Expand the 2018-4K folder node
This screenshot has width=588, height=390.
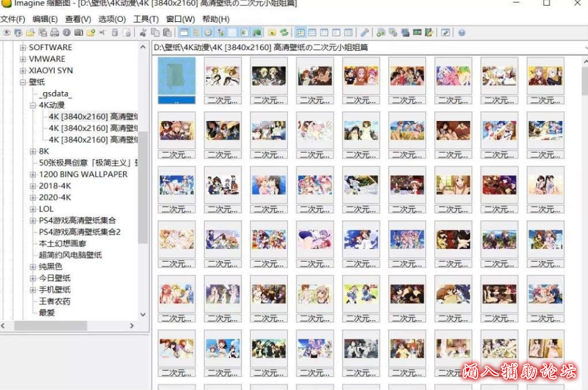(x=33, y=186)
